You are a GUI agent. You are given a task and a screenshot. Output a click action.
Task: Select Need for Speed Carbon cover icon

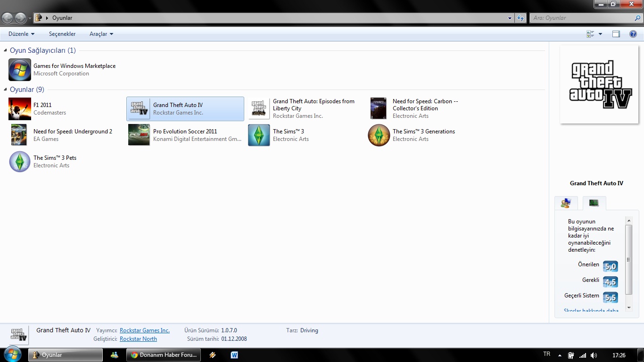pos(378,109)
